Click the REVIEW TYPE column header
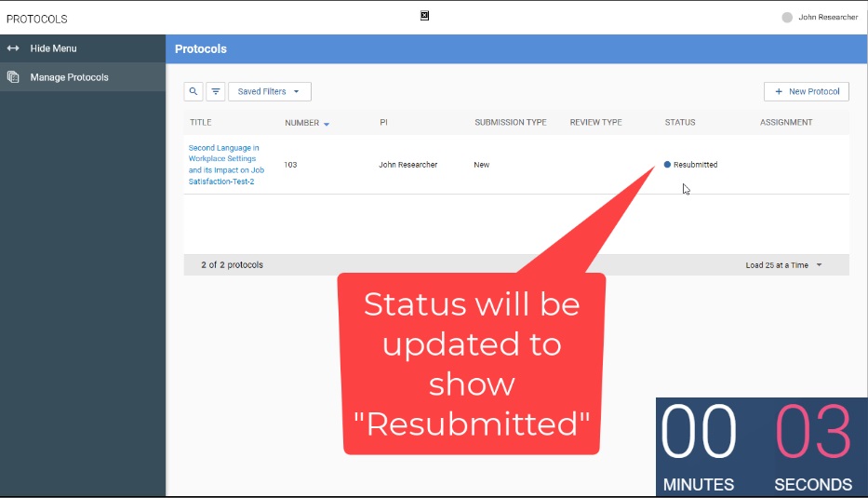This screenshot has height=498, width=868. point(595,123)
